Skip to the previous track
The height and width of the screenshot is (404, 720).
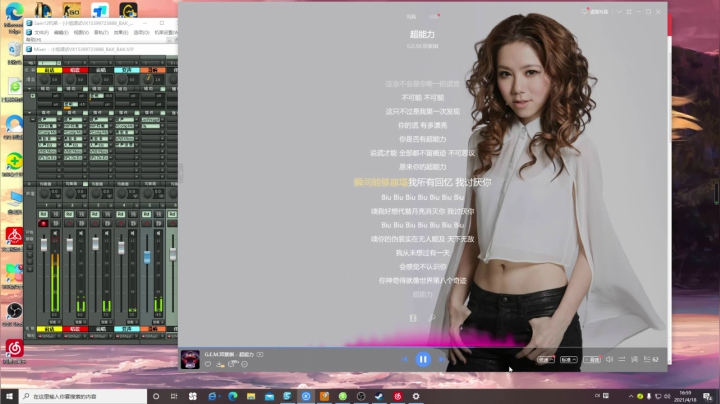click(405, 359)
